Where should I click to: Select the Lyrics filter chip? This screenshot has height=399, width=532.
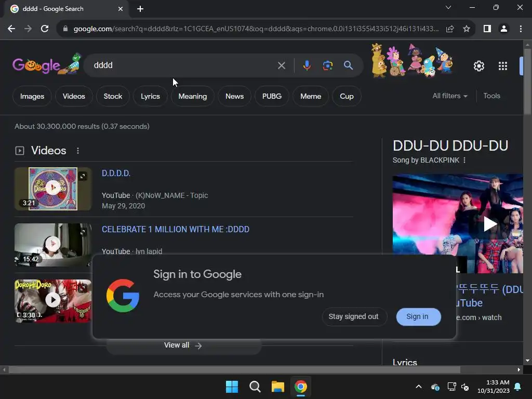point(150,96)
